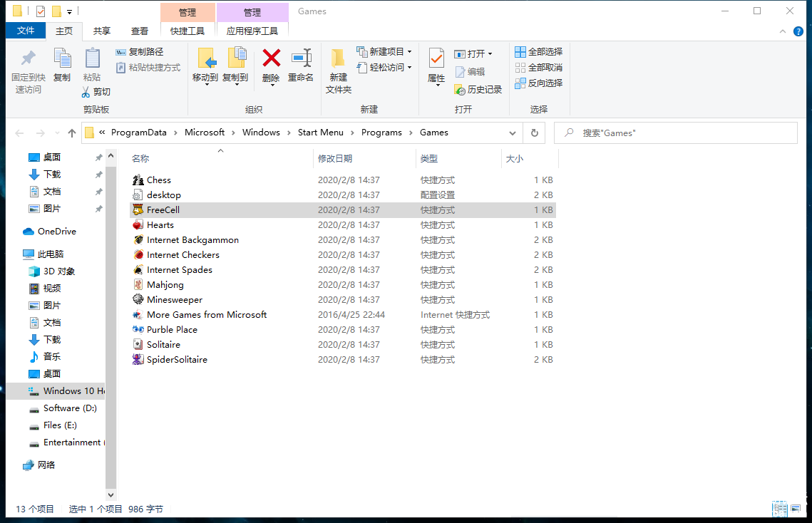Go to the ProgramData breadcrumb
Screen dimensions: 812x523
point(139,133)
